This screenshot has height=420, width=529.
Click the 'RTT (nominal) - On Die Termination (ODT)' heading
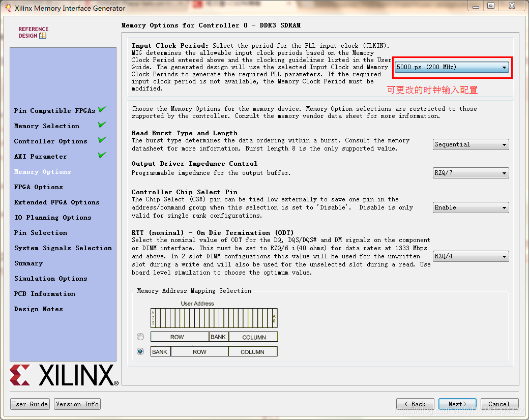tap(213, 233)
